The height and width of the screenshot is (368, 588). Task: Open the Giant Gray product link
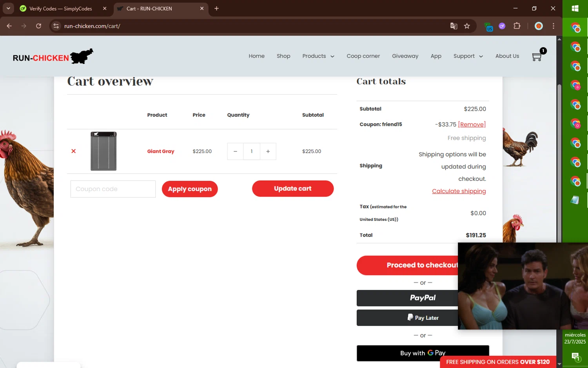pos(161,151)
